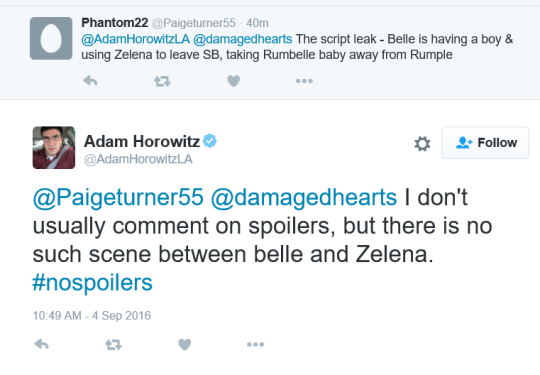The image size is (540, 375).
Task: Open @damagedhearts mention in Adam's reply
Action: click(x=304, y=197)
